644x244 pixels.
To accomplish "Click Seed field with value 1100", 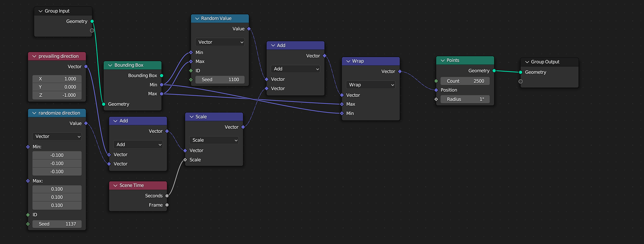I will [220, 79].
